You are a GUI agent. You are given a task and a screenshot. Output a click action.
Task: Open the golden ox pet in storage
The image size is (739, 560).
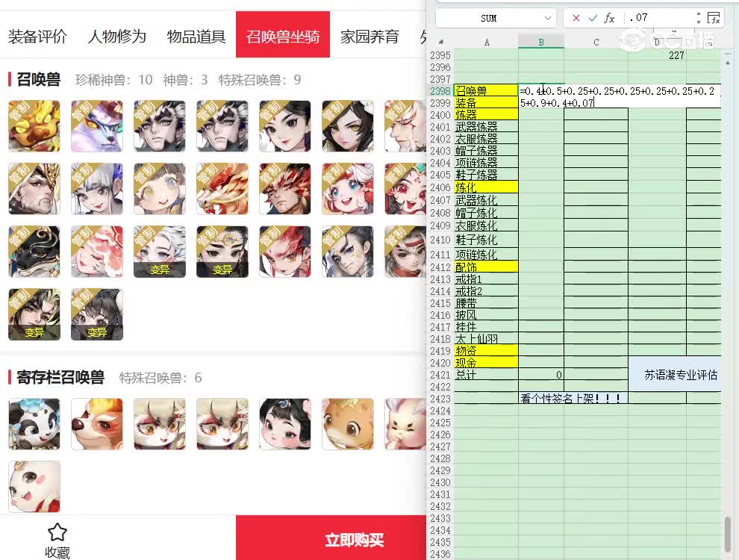coord(348,424)
